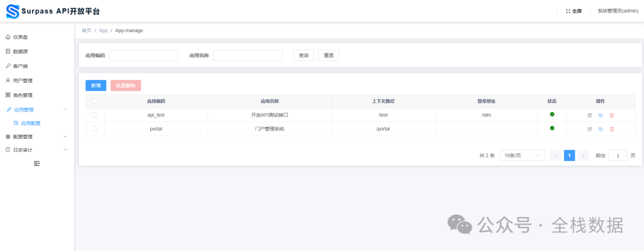The width and height of the screenshot is (644, 251).
Task: Click the copy icon for api_test row
Action: click(600, 115)
